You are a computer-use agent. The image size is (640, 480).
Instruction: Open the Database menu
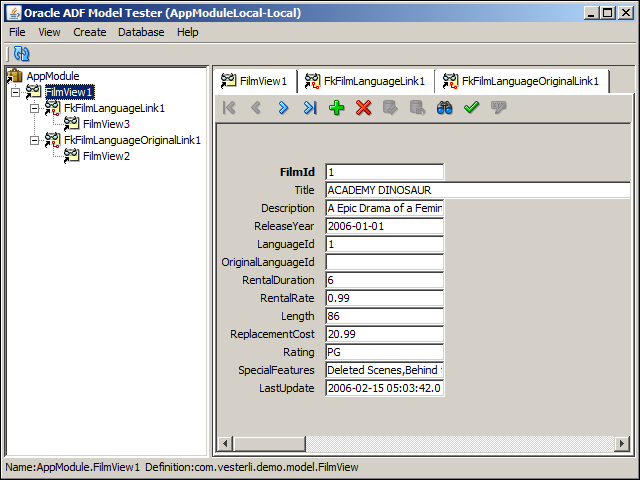pos(141,32)
